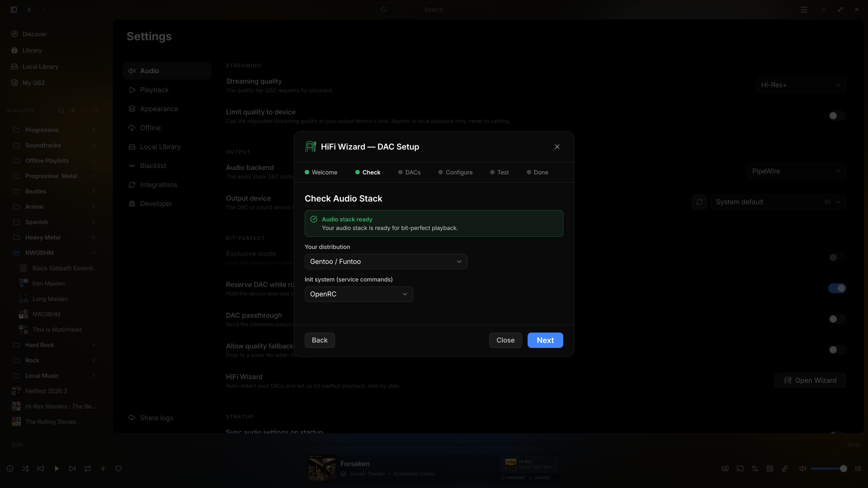The width and height of the screenshot is (868, 488).
Task: Toggle DAC passthrough switch
Action: pos(837,319)
